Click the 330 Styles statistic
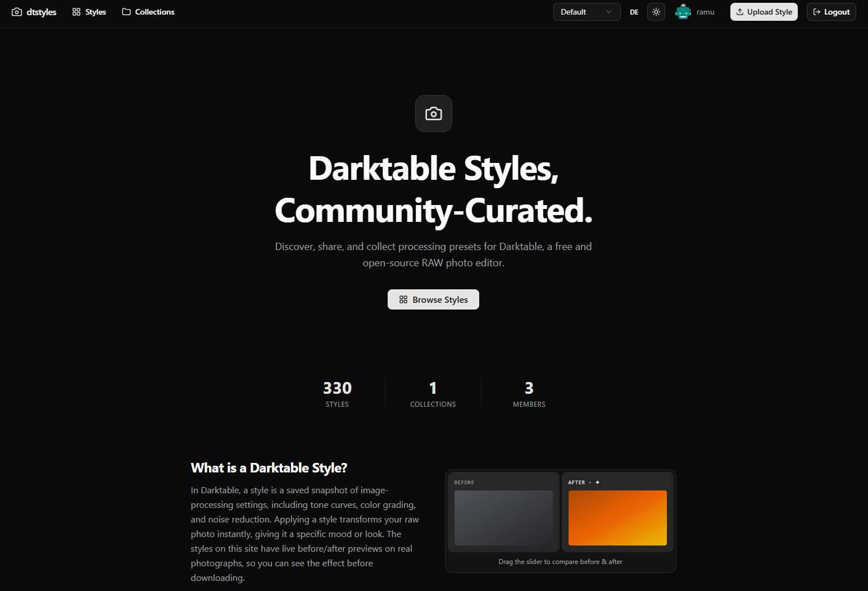 coord(337,393)
